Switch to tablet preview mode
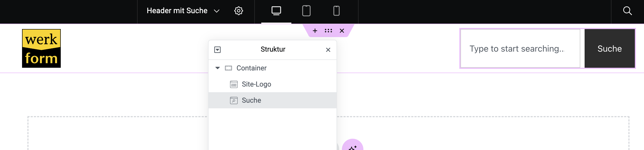This screenshot has width=644, height=150. coord(306,11)
